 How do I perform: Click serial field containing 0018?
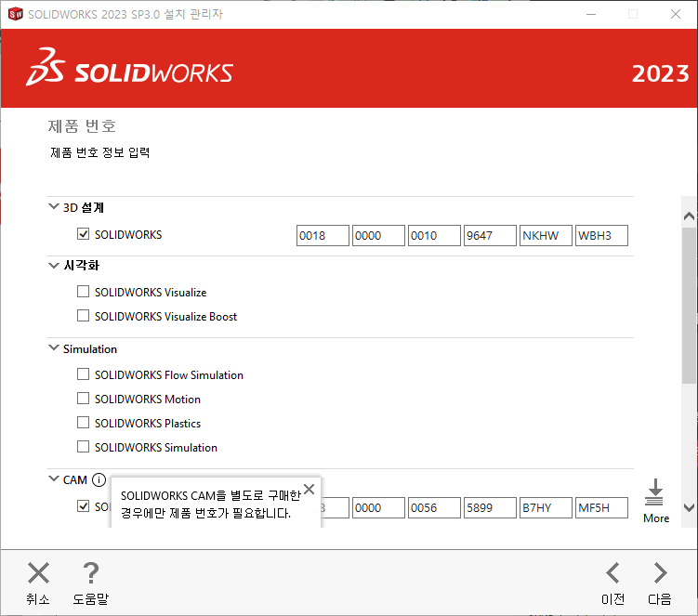point(323,235)
